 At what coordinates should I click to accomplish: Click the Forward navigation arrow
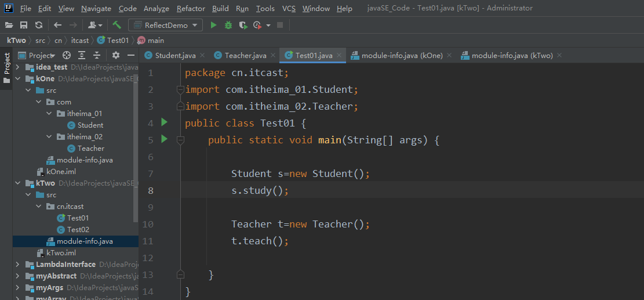(73, 25)
